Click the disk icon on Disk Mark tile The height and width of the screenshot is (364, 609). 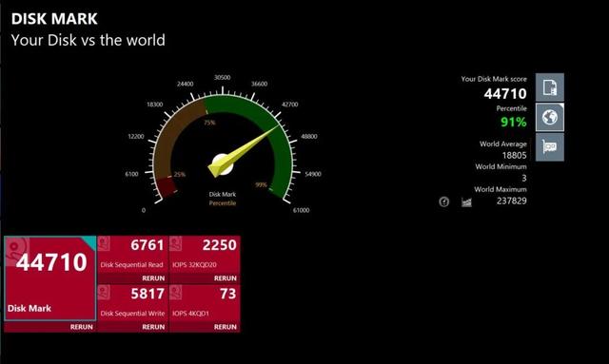pyautogui.click(x=17, y=250)
